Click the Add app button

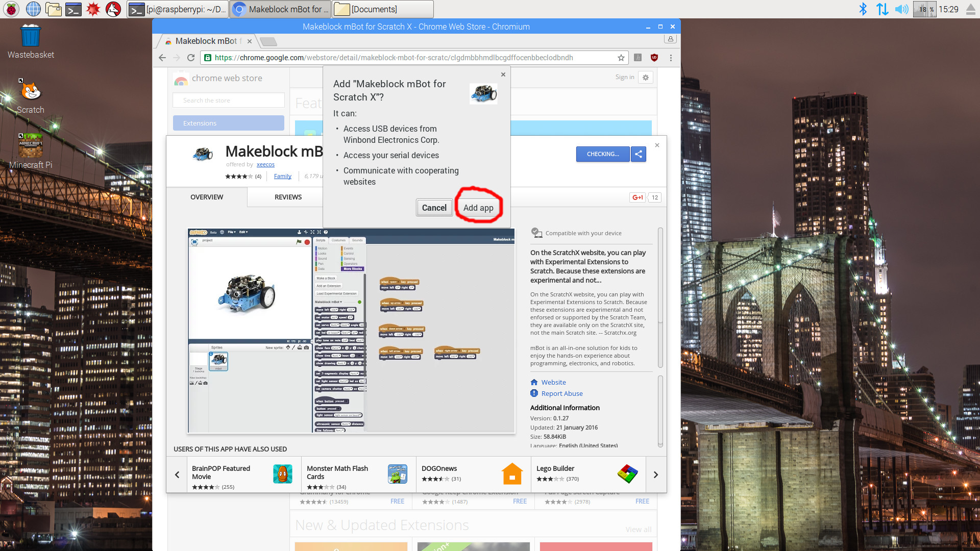478,207
